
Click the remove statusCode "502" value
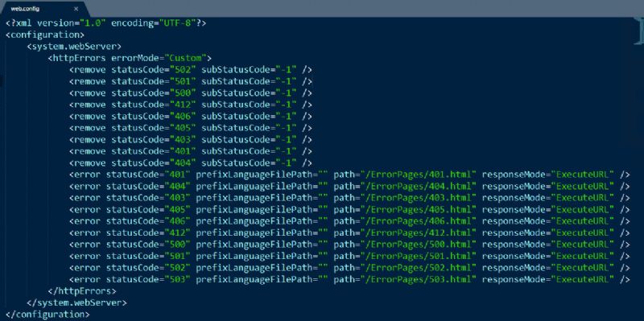coord(183,70)
